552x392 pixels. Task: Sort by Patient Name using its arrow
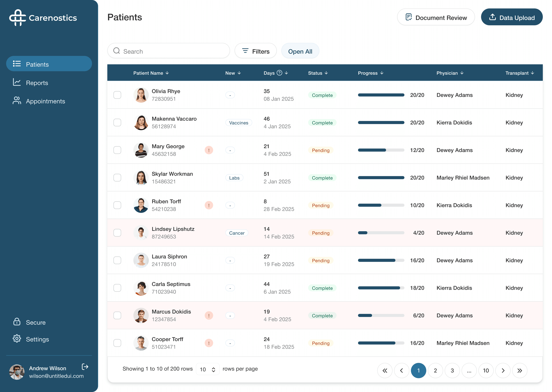point(167,73)
